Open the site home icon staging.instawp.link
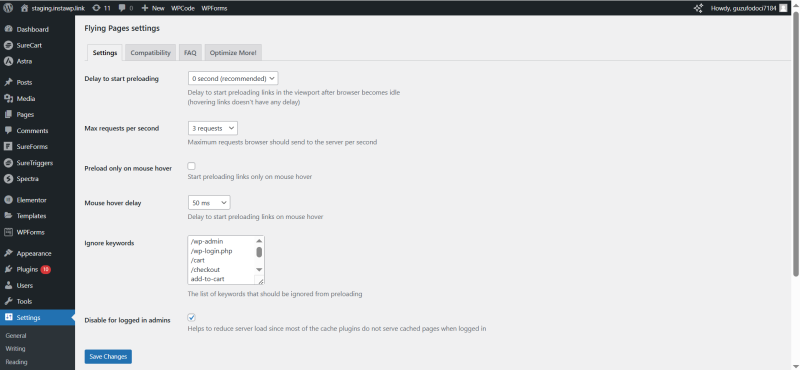800x370 pixels. click(x=24, y=8)
